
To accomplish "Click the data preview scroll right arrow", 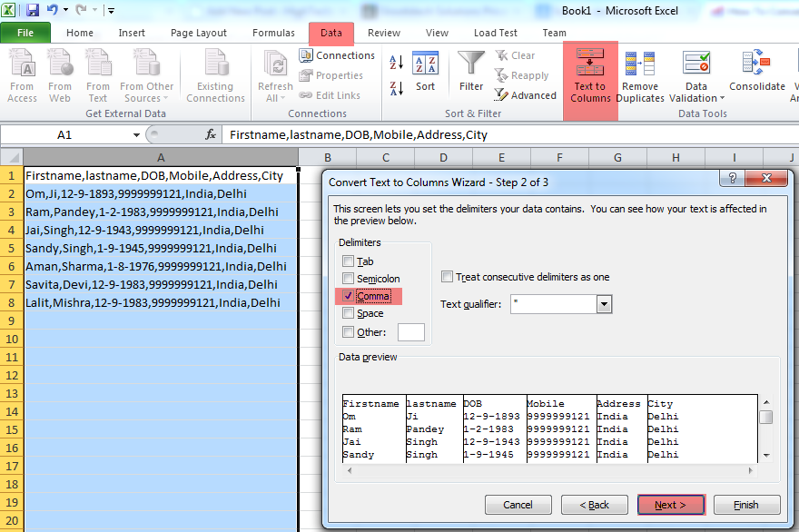I will point(750,470).
